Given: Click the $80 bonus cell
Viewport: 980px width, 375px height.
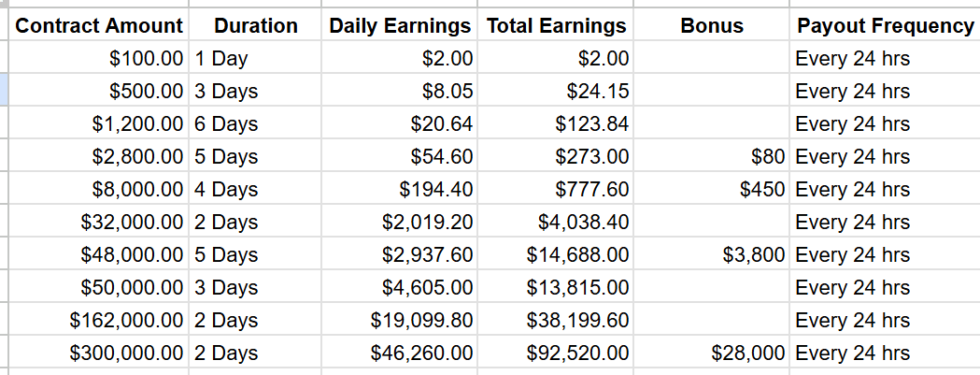Looking at the screenshot, I should [x=711, y=156].
